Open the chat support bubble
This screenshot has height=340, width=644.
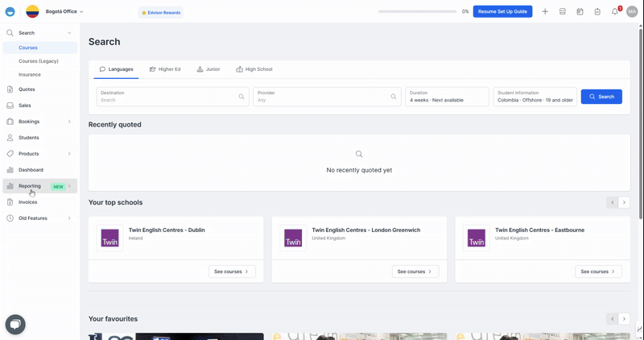coord(15,325)
